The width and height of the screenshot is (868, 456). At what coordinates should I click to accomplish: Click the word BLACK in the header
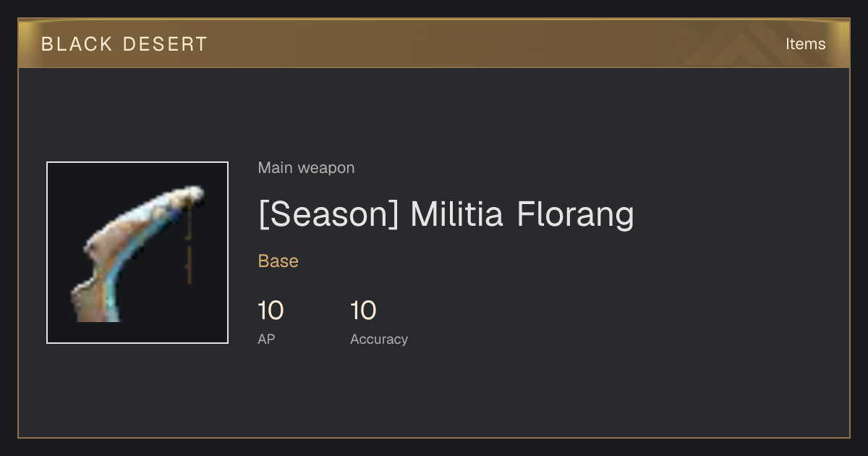tap(77, 44)
